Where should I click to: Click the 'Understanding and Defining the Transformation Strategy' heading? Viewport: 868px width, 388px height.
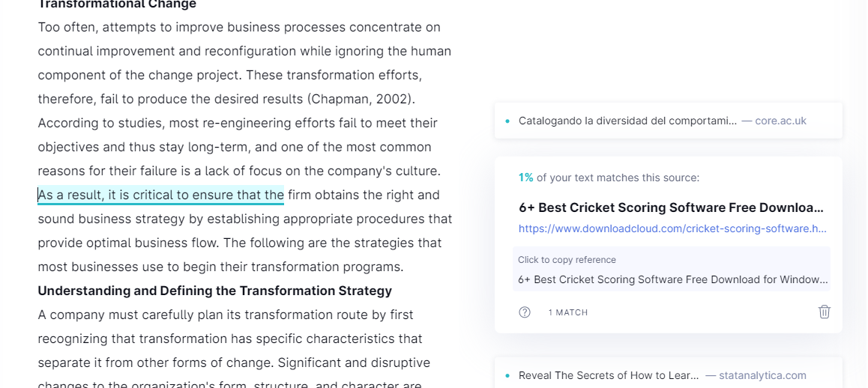click(215, 291)
